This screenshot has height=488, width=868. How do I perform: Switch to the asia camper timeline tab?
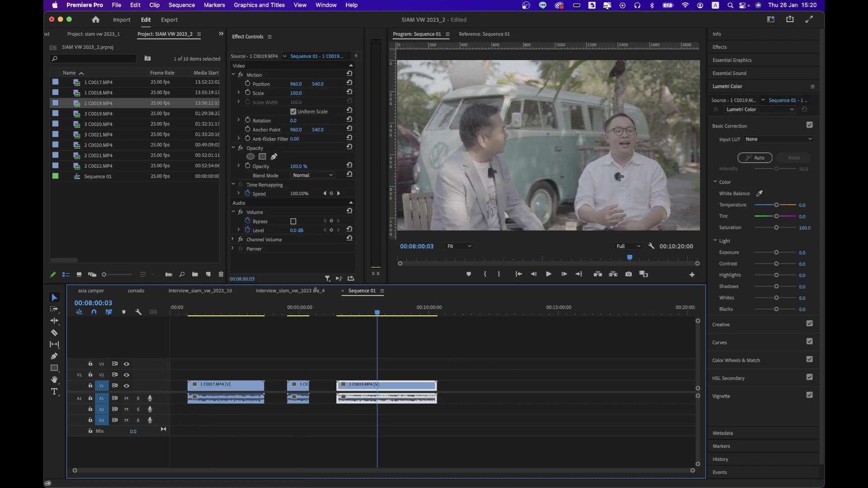(91, 291)
